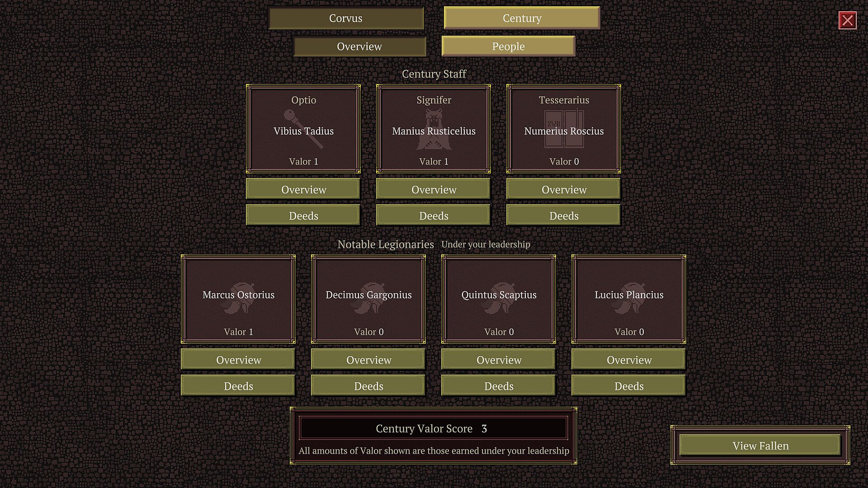Open Overview for Numerius Roscius
Image resolution: width=868 pixels, height=488 pixels.
(x=564, y=189)
